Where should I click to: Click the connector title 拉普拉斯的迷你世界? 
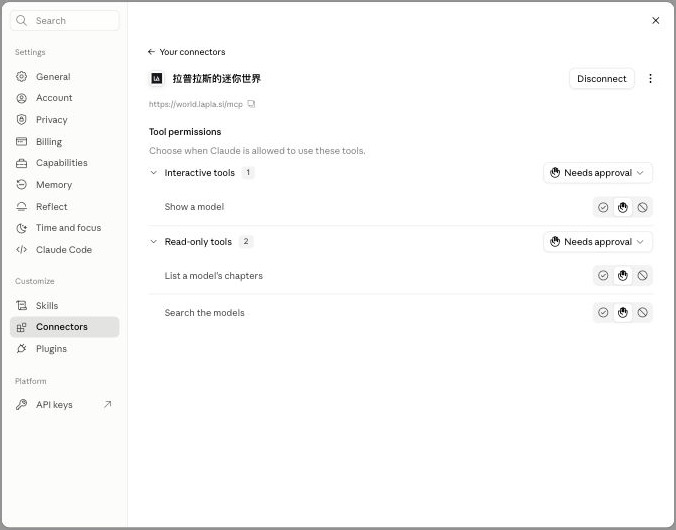coord(217,78)
